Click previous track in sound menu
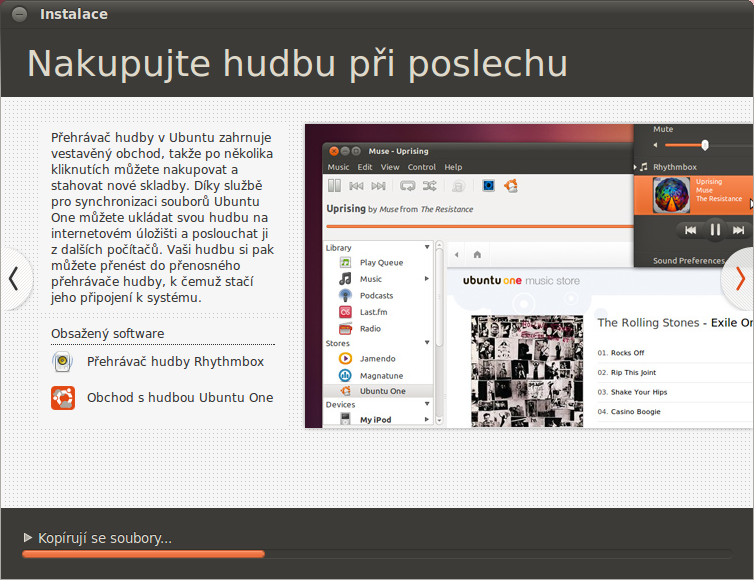This screenshot has width=754, height=580. tap(691, 230)
